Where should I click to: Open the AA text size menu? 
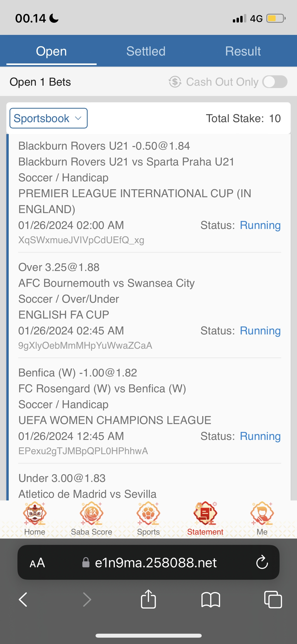[37, 563]
